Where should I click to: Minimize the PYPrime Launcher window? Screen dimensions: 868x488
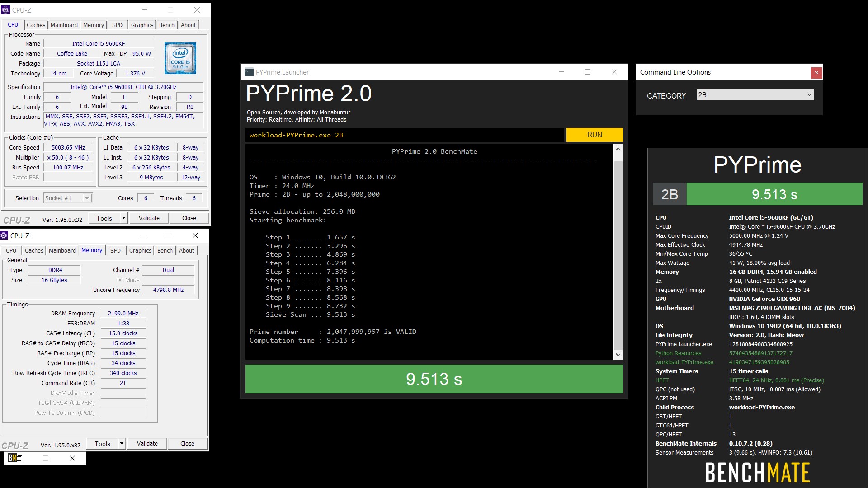tap(561, 72)
